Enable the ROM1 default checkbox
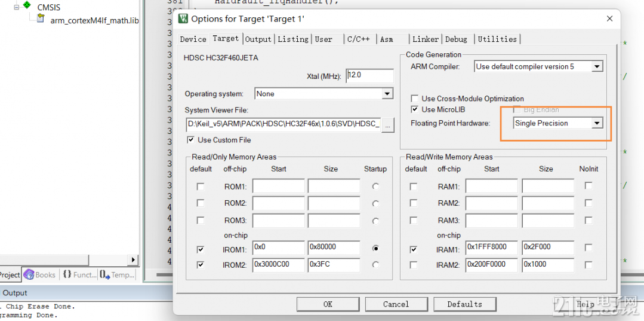This screenshot has width=644, height=321. click(201, 187)
